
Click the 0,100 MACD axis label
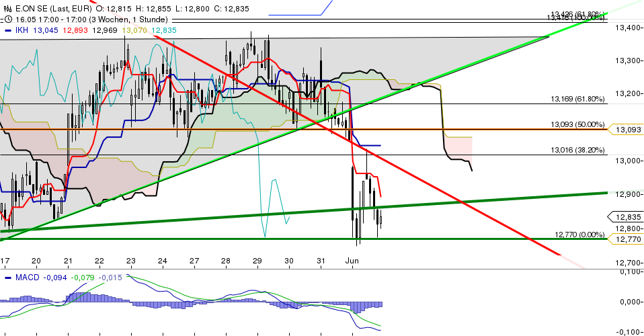click(x=631, y=271)
